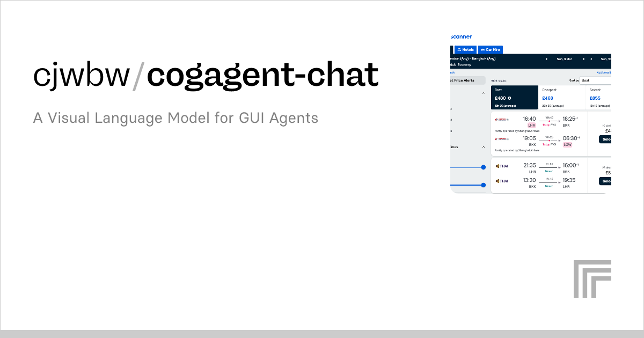Collapse the departure times section chevron
Image resolution: width=644 pixels, height=338 pixels.
point(483,146)
